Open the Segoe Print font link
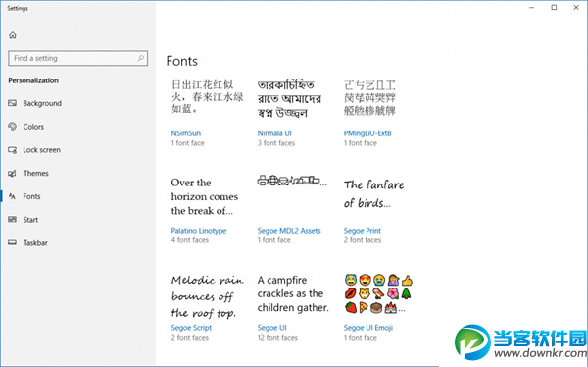The width and height of the screenshot is (588, 367). (363, 231)
